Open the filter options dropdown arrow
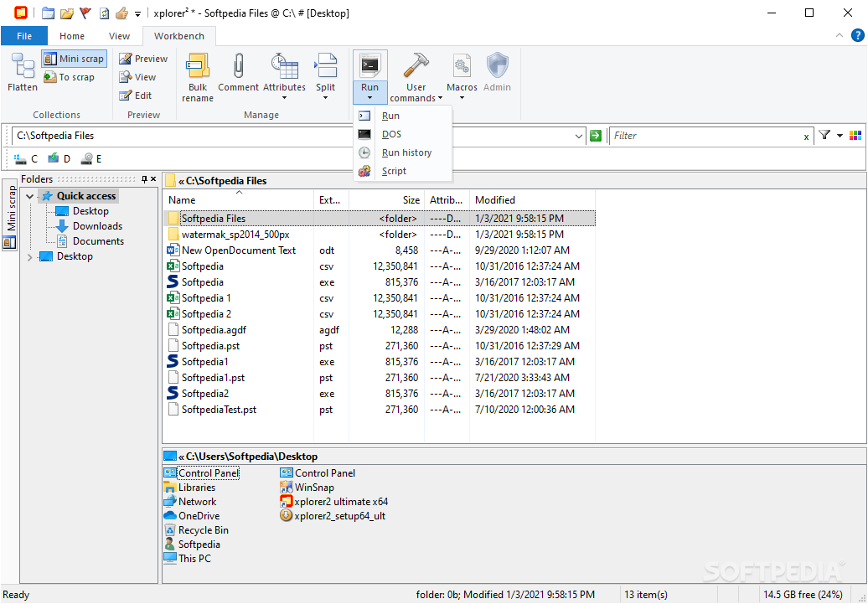The height and width of the screenshot is (604, 868). pos(840,136)
